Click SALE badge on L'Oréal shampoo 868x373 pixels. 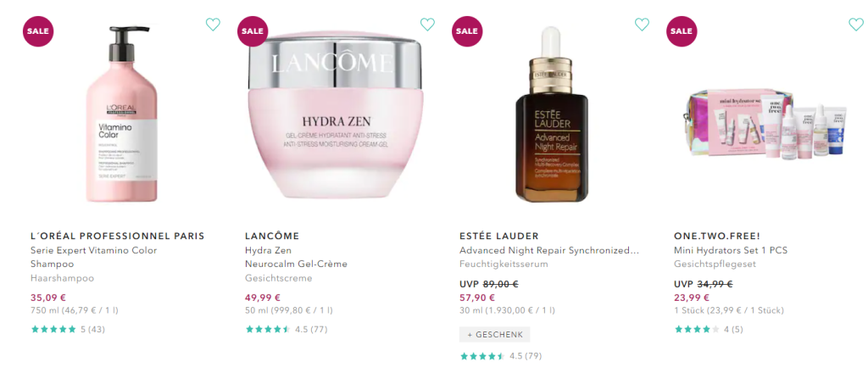point(38,31)
